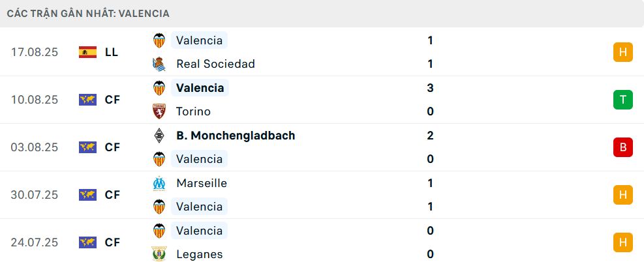
Task: Click Valencia crest in the 17.08.25 match
Action: coord(159,40)
